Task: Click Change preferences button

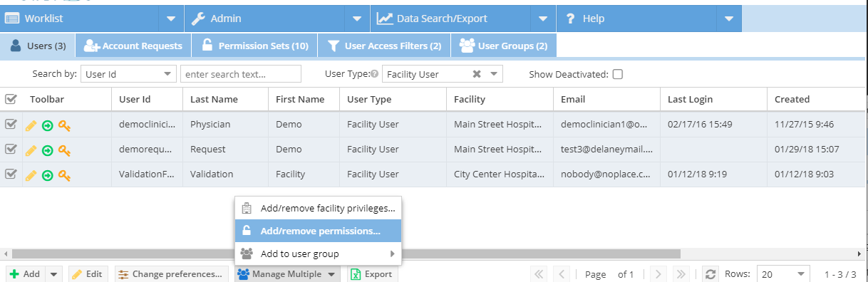Action: coord(171,274)
